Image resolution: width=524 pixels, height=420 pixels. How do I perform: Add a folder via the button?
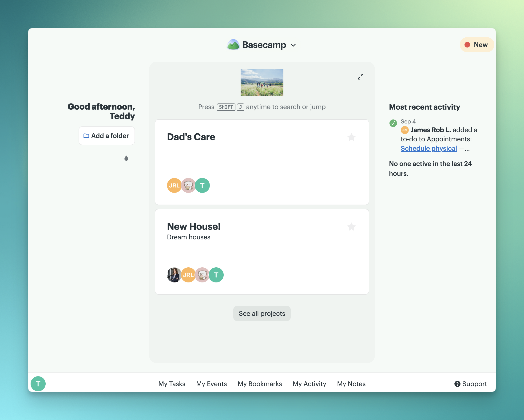coord(107,136)
